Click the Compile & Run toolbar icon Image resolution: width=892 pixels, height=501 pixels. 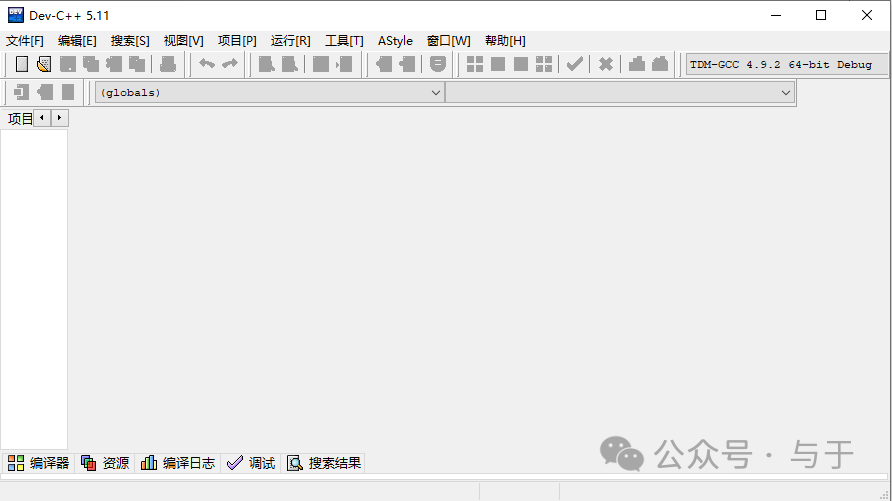(521, 64)
